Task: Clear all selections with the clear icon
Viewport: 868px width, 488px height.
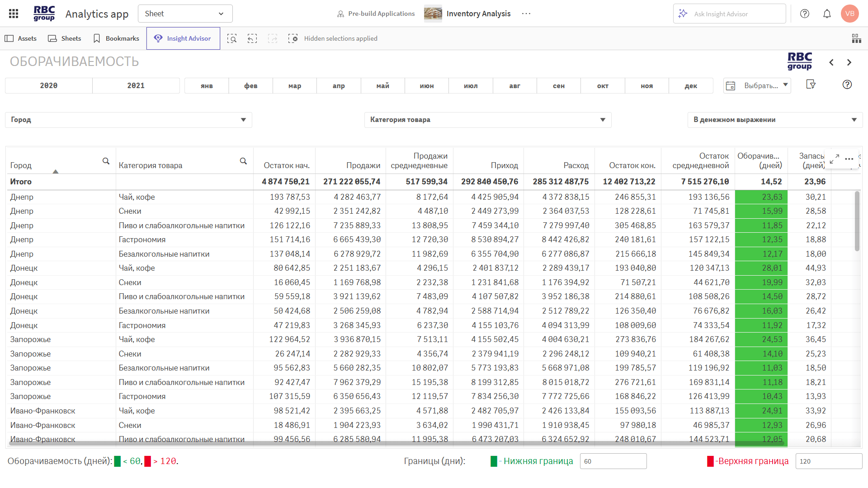Action: tap(293, 38)
